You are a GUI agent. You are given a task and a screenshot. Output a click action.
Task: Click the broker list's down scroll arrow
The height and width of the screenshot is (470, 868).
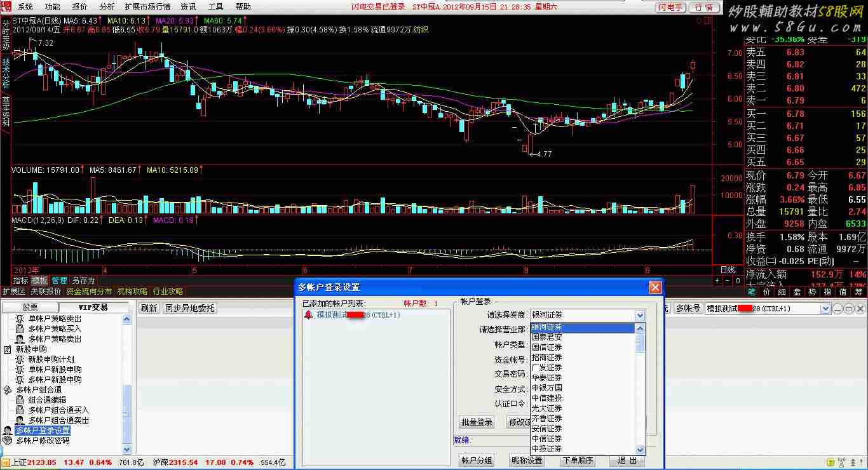640,450
